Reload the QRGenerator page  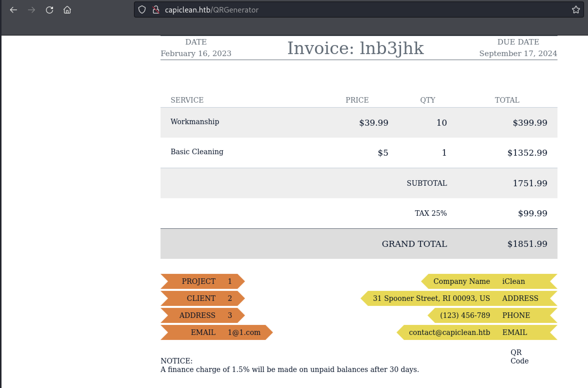pyautogui.click(x=50, y=10)
